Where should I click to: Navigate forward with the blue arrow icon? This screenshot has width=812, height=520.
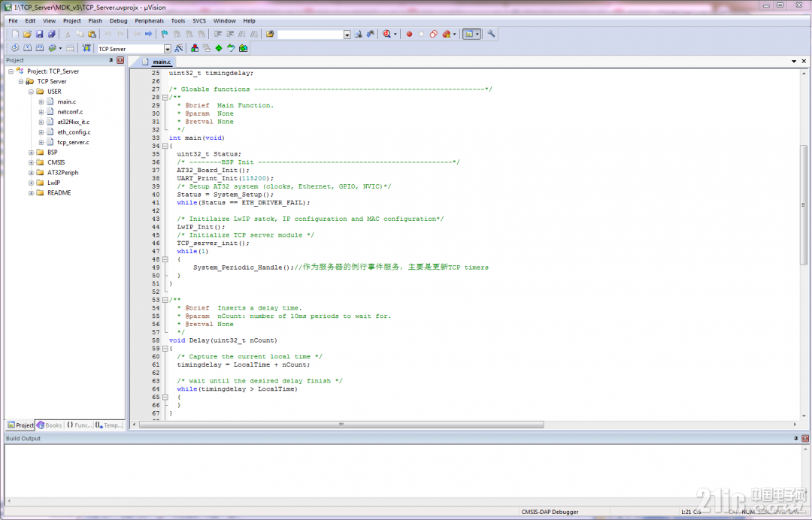(149, 34)
